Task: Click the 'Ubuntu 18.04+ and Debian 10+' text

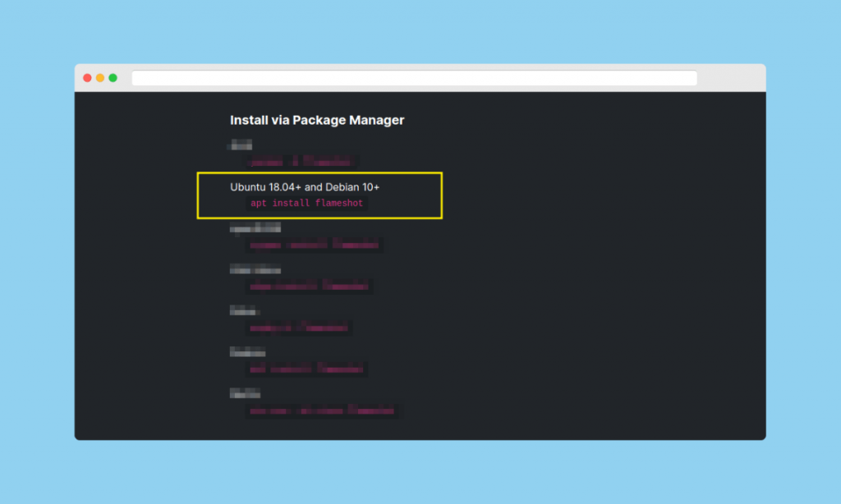Action: pos(305,187)
